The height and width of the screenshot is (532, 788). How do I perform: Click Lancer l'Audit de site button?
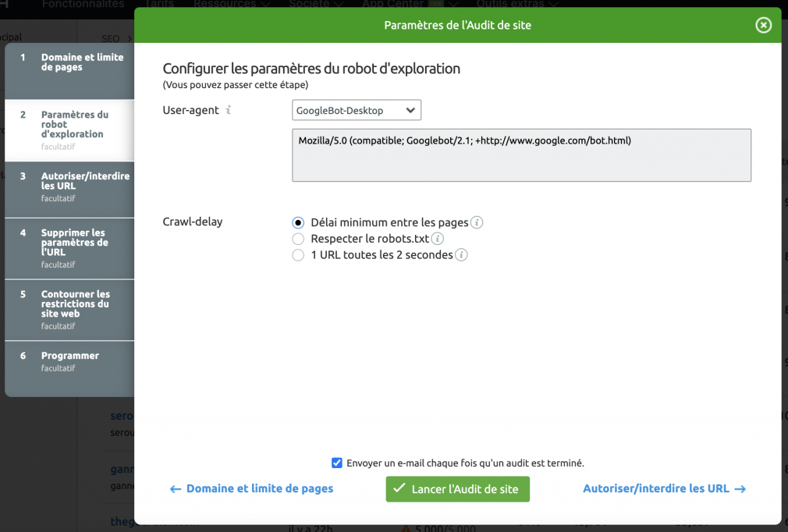point(457,489)
